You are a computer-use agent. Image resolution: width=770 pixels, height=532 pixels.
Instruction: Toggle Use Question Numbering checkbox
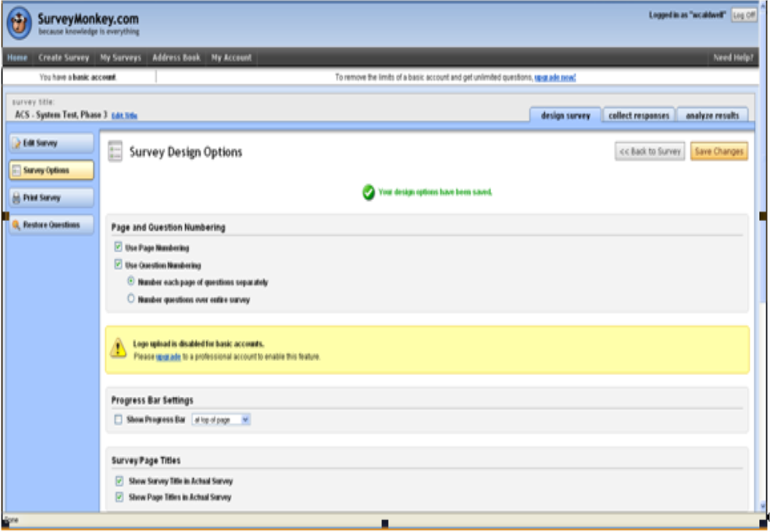coord(119,265)
